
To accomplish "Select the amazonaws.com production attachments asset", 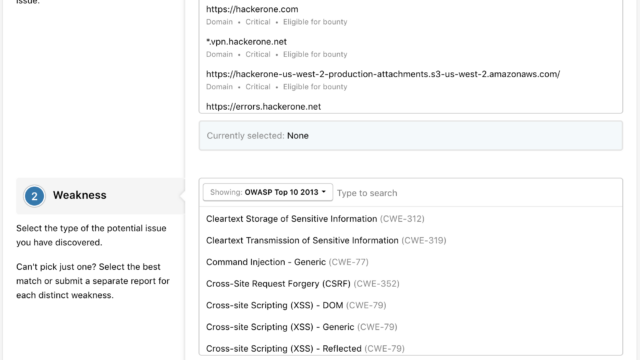I will point(411,80).
